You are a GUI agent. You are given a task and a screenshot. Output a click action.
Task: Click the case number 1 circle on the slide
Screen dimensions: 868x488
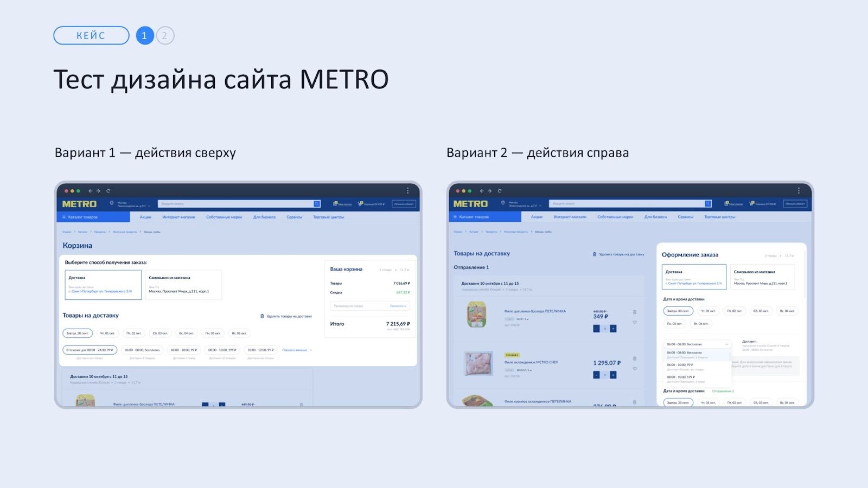pos(145,36)
